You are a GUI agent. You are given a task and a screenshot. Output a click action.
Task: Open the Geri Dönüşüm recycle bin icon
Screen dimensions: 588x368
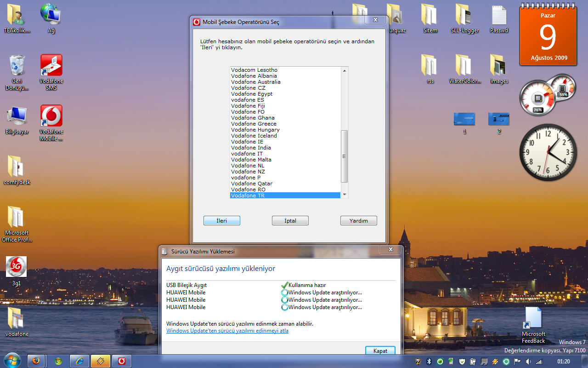coord(17,72)
